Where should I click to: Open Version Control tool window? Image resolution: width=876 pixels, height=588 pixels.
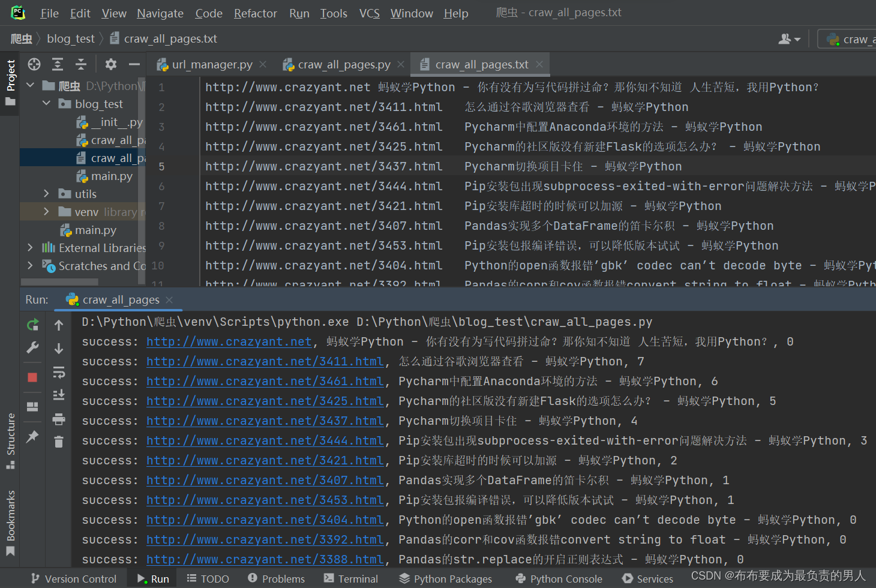tap(73, 579)
